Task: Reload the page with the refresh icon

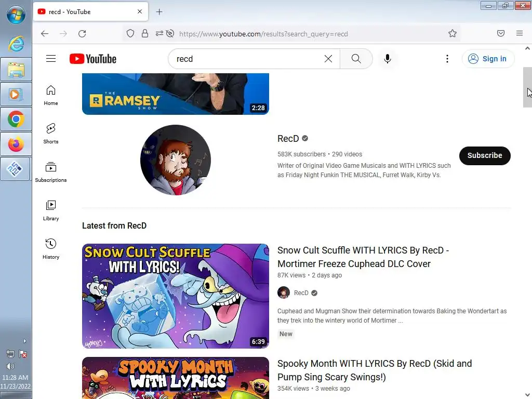Action: tap(82, 34)
